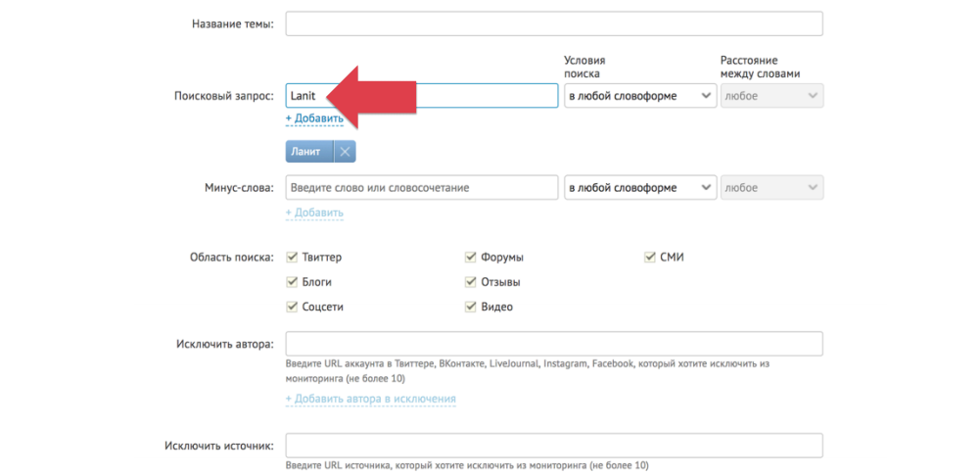
Task: Toggle the Соцсети checkbox
Action: click(291, 307)
